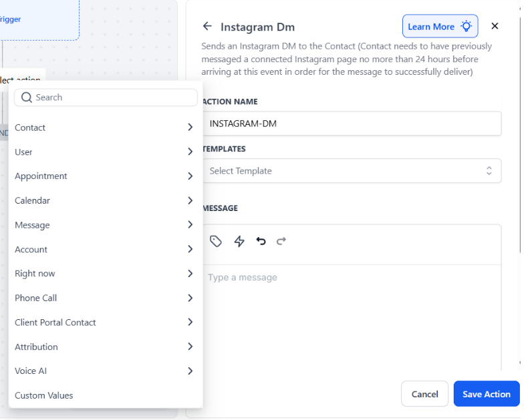The width and height of the screenshot is (530, 420).
Task: Expand the chevron next to Phone Call
Action: click(190, 298)
